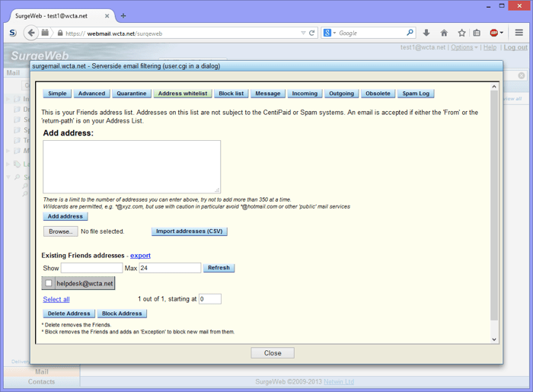Image resolution: width=533 pixels, height=392 pixels.
Task: Click the magnifier search icon
Action: (x=410, y=33)
